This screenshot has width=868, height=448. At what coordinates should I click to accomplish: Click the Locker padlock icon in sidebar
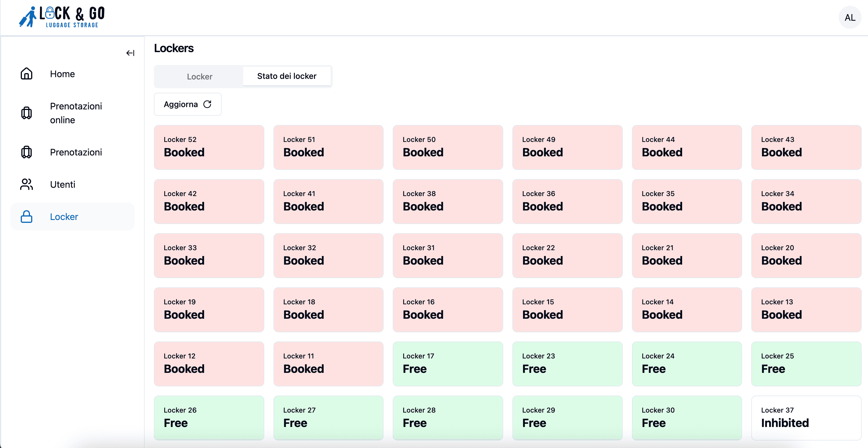(x=26, y=217)
